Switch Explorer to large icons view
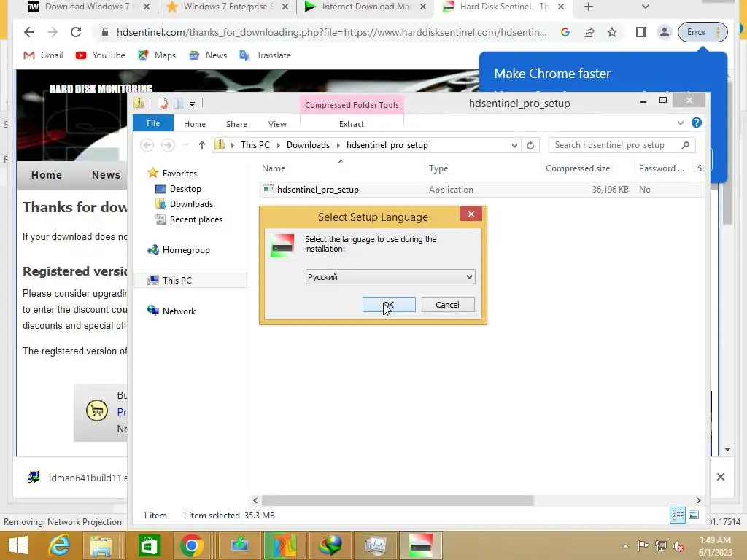Viewport: 747px width, 560px height. (694, 516)
